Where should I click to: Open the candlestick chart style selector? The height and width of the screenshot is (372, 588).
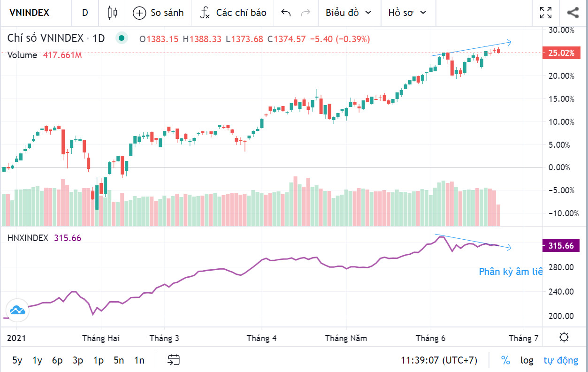112,13
